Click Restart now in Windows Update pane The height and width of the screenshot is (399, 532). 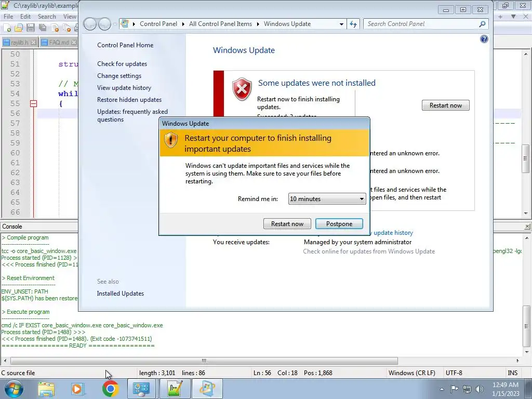pos(445,105)
